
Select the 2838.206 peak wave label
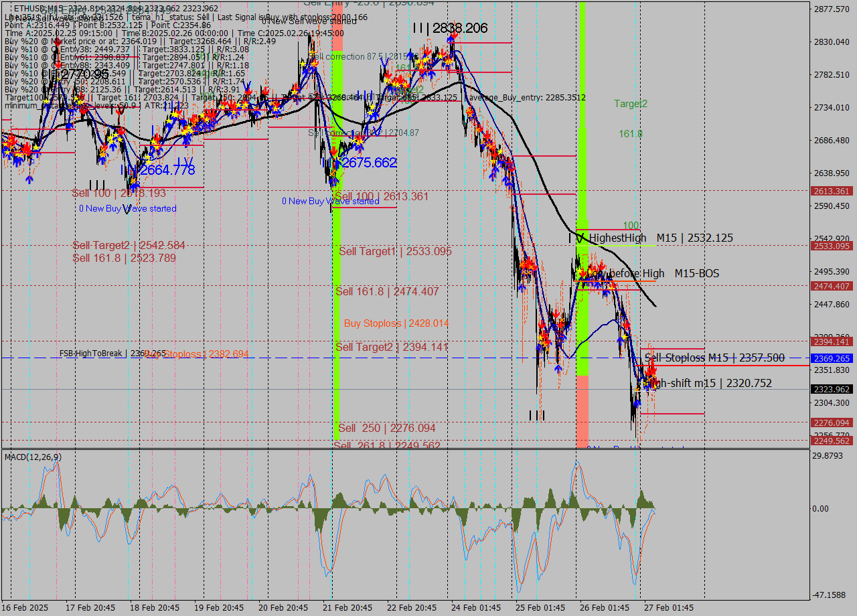[450, 28]
